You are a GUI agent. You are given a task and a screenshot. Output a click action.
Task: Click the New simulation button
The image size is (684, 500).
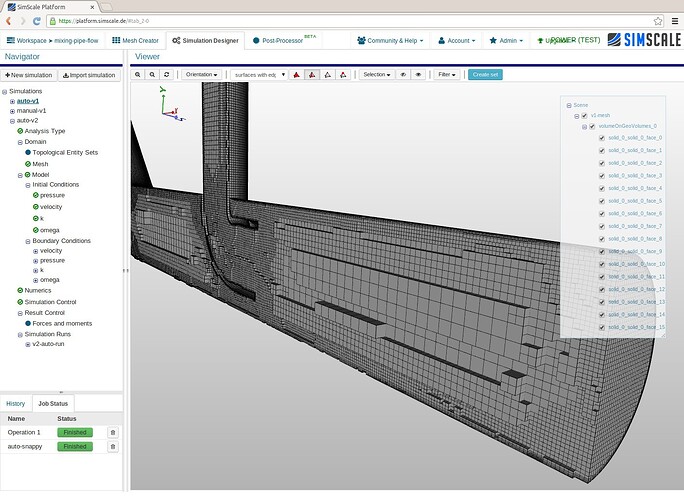click(x=29, y=75)
